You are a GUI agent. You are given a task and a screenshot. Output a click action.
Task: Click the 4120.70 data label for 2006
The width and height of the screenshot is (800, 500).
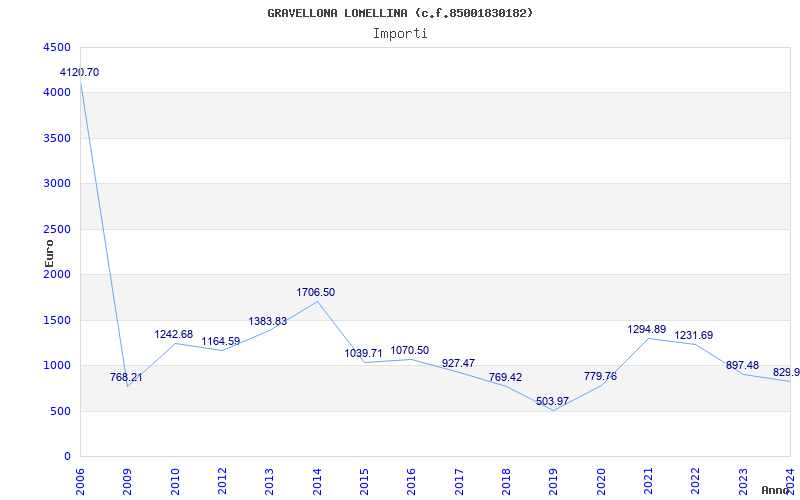pos(80,72)
